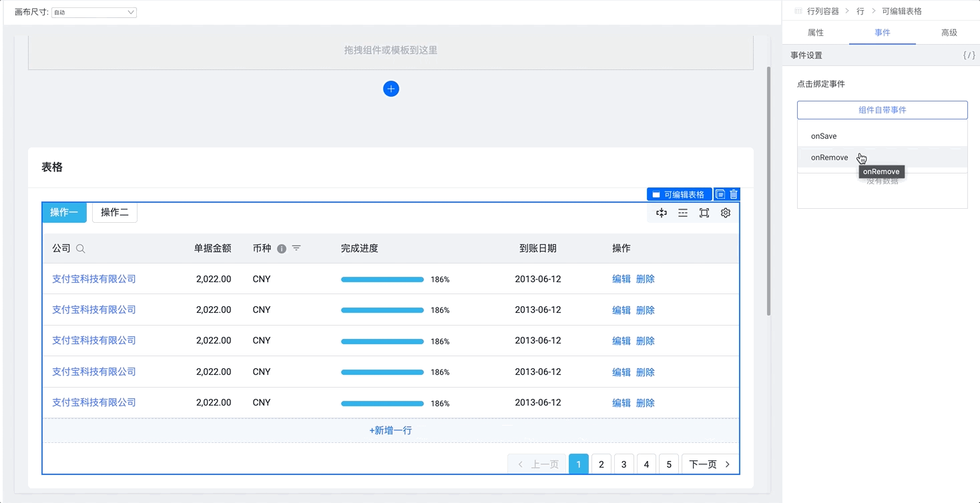Open the 组件自带事件 dropdown
The height and width of the screenshot is (503, 980).
[883, 110]
